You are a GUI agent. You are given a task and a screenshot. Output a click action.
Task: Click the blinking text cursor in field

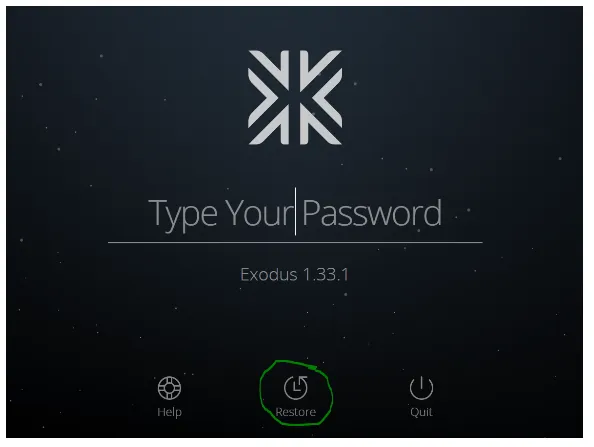[x=295, y=211]
